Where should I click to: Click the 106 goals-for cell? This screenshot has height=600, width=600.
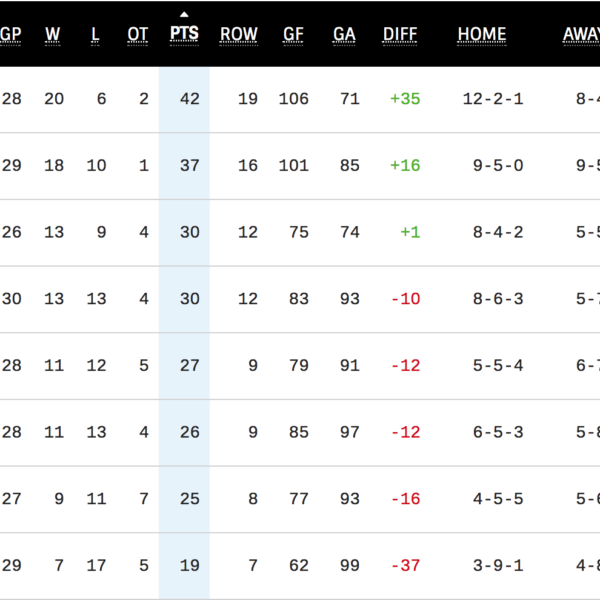tap(294, 99)
